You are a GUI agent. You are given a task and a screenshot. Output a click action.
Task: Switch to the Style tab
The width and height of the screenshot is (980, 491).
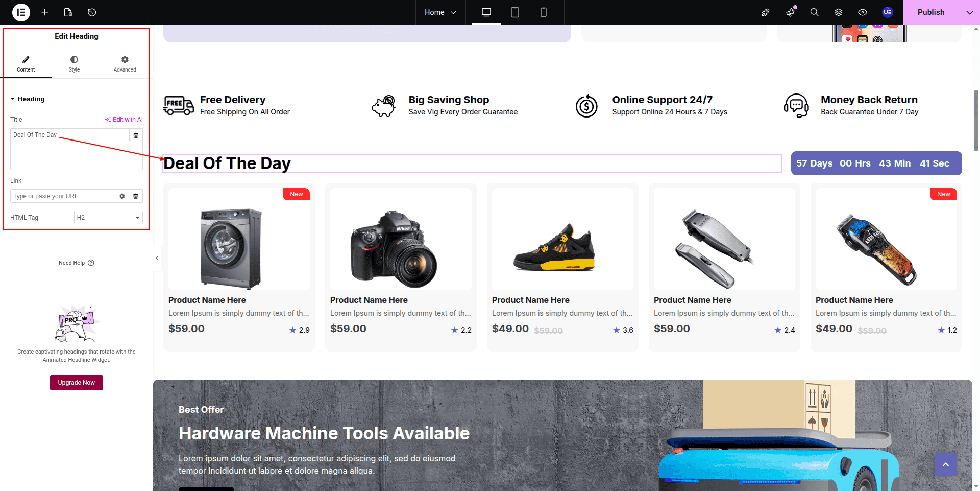pyautogui.click(x=74, y=64)
